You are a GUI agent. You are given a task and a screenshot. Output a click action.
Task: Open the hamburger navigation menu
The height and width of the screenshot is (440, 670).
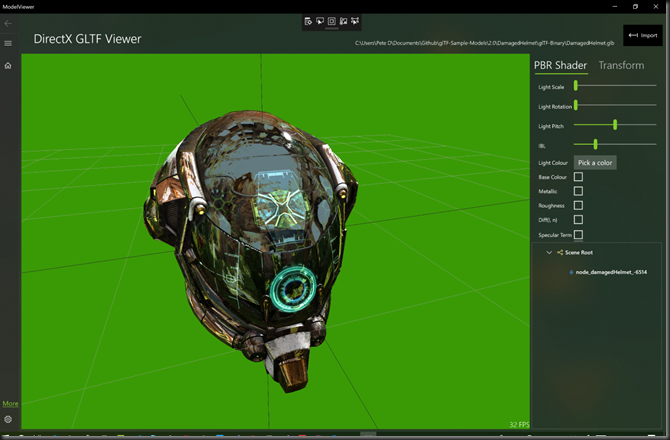8,43
